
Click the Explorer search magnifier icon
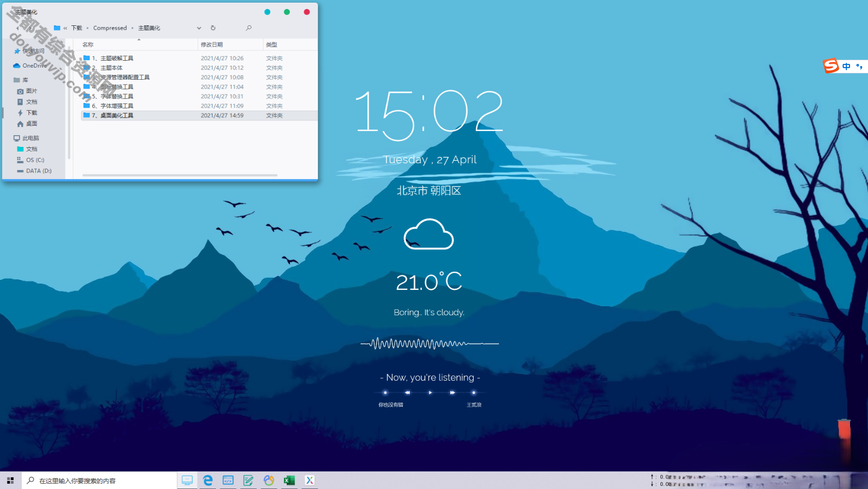pyautogui.click(x=249, y=28)
